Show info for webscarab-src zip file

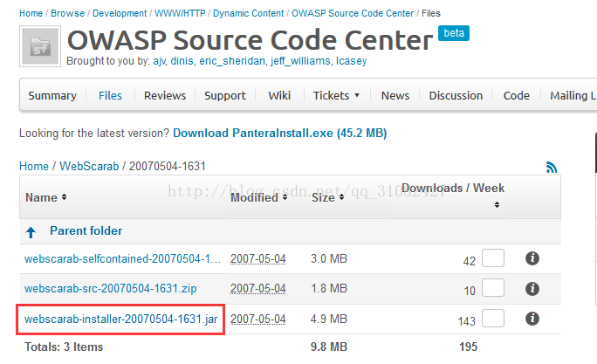[532, 289]
